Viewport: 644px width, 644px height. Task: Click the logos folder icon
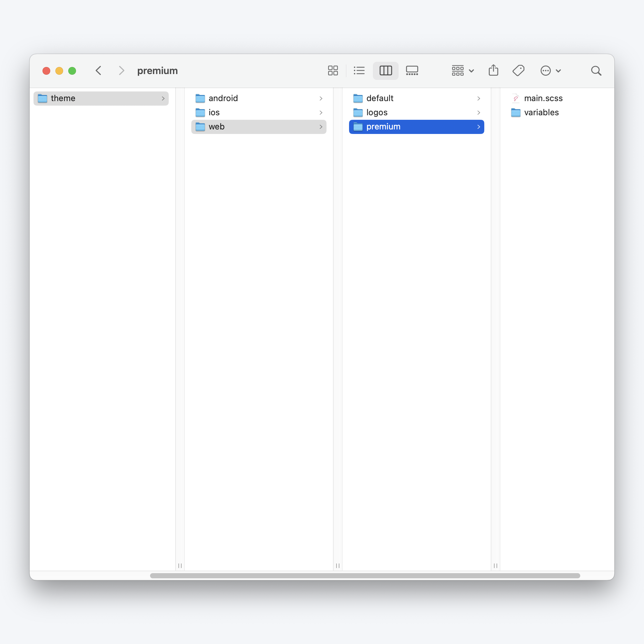point(358,113)
